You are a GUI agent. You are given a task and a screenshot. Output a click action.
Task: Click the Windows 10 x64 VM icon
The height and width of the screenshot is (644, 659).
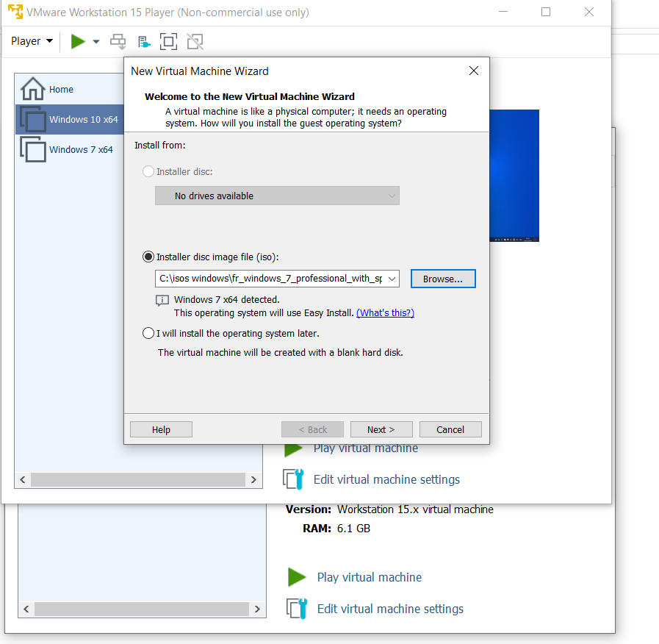tap(33, 119)
